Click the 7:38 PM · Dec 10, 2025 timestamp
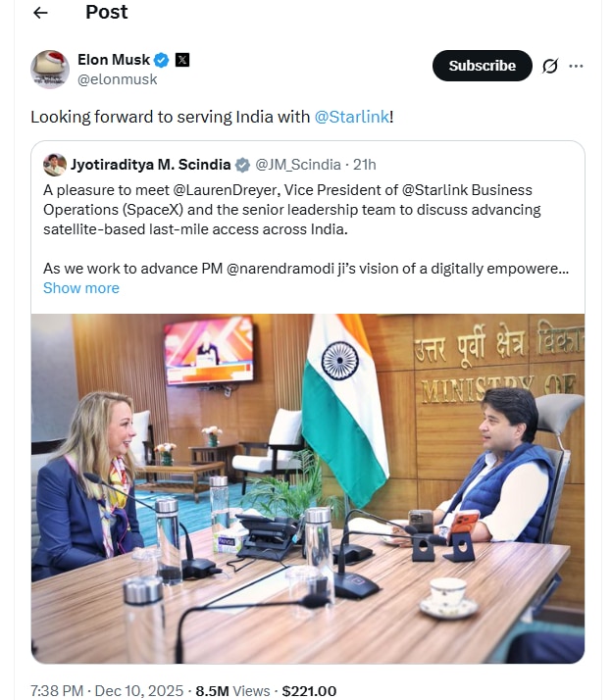The image size is (612, 700). 107,690
